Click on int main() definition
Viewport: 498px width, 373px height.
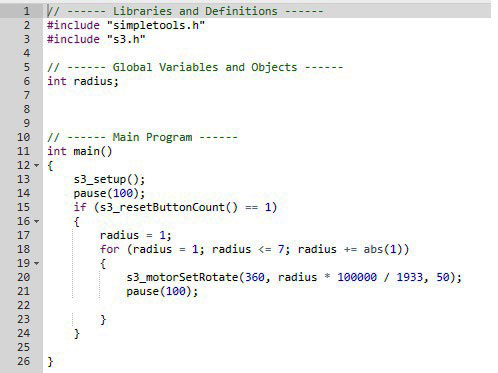point(80,151)
